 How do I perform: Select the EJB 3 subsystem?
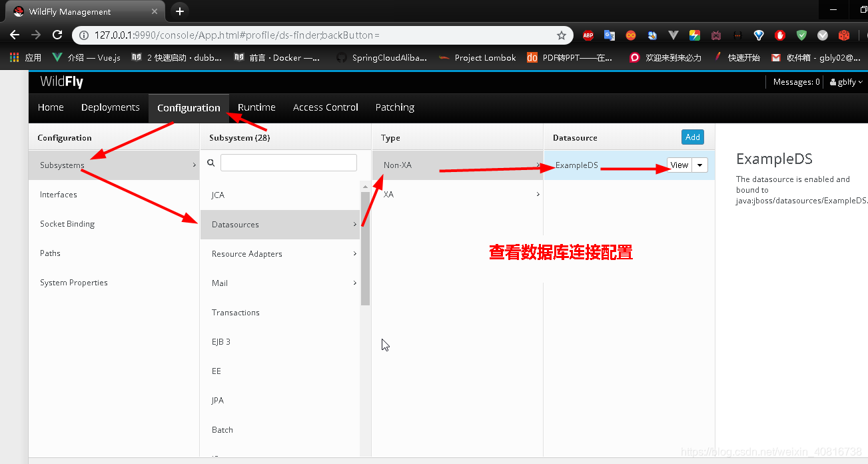coord(280,342)
